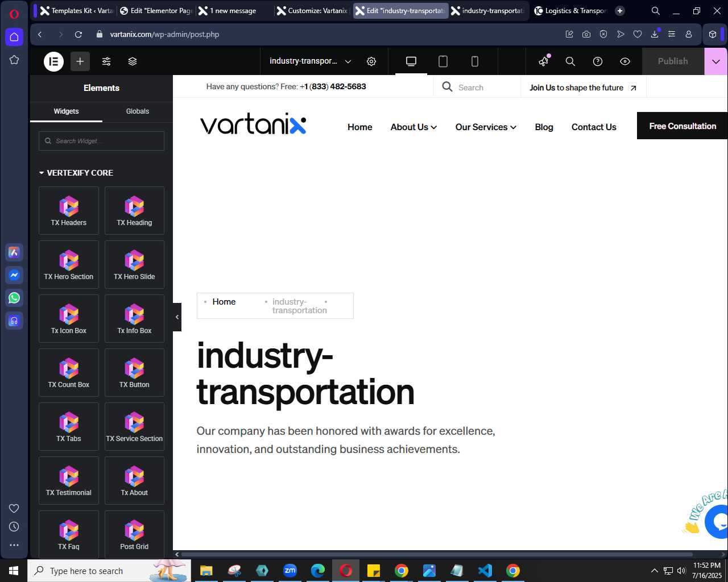Click the Home breadcrumb link

coord(224,302)
